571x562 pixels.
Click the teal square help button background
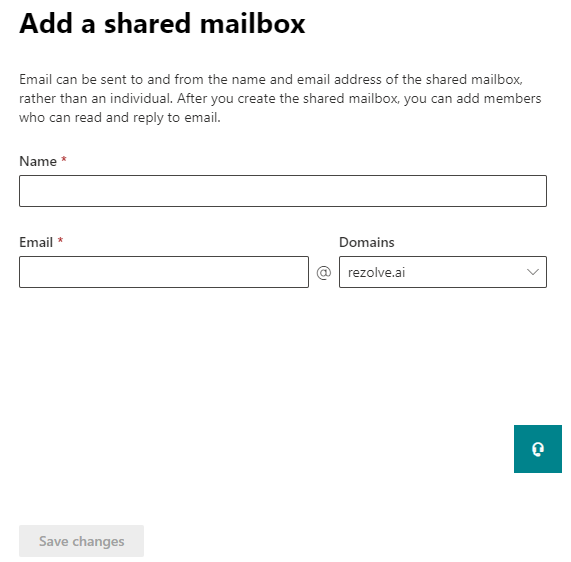click(x=537, y=449)
